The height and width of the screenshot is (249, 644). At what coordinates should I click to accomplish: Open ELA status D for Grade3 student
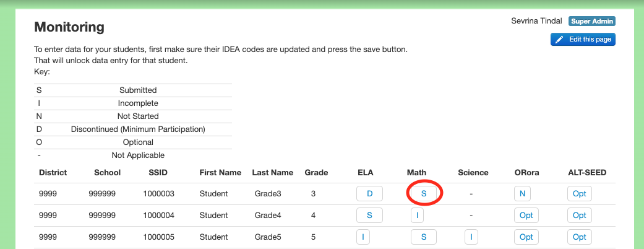(369, 193)
